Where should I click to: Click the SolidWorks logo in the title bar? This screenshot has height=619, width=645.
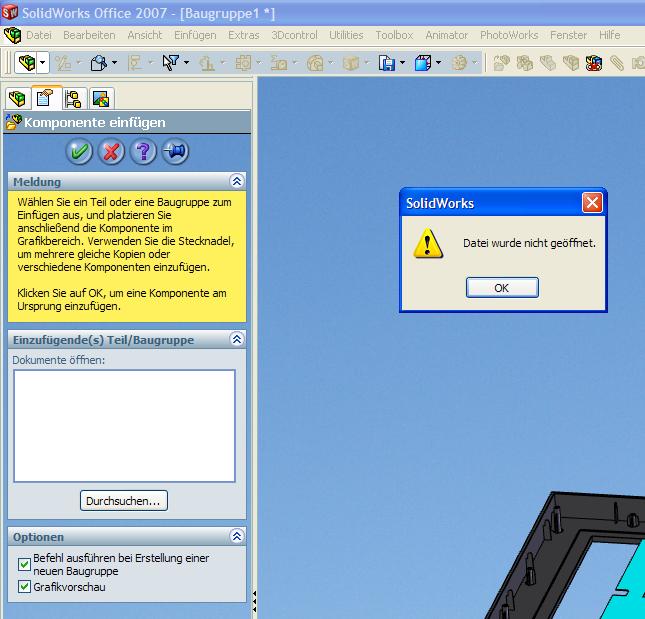10,12
